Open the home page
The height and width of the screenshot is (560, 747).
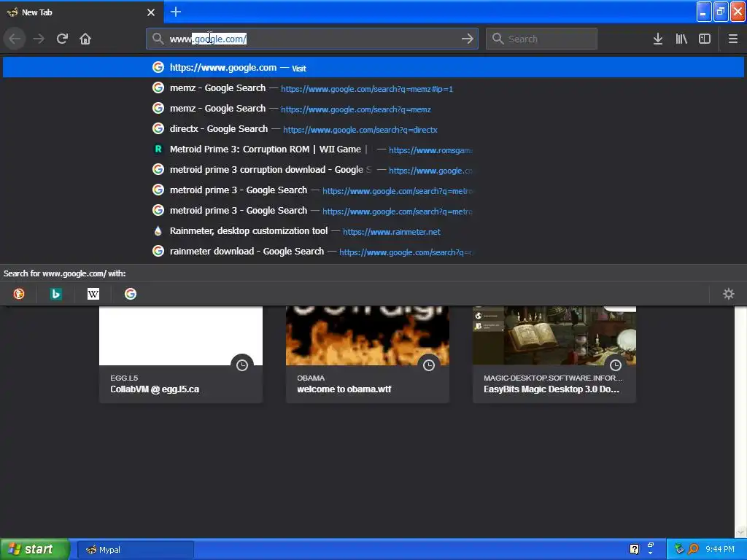[85, 39]
